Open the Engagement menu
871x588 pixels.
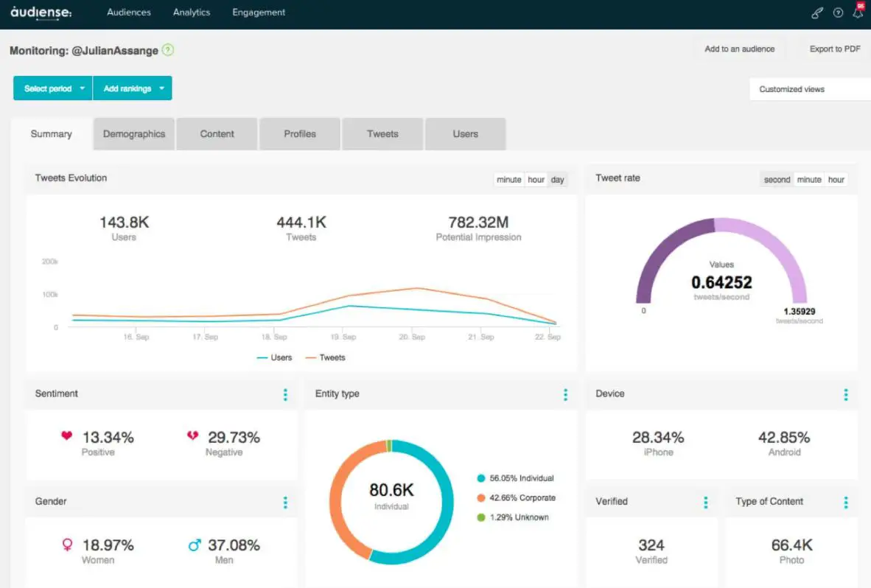259,13
